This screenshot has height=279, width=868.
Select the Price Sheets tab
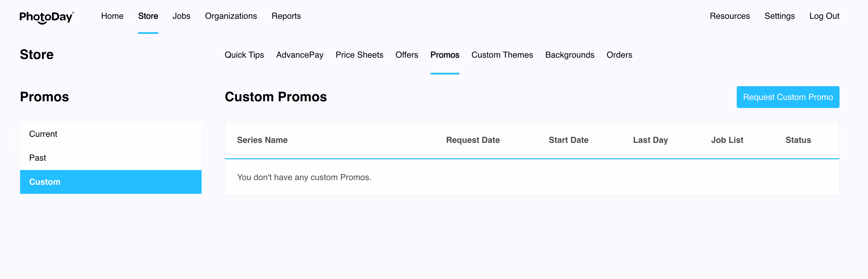pos(359,55)
